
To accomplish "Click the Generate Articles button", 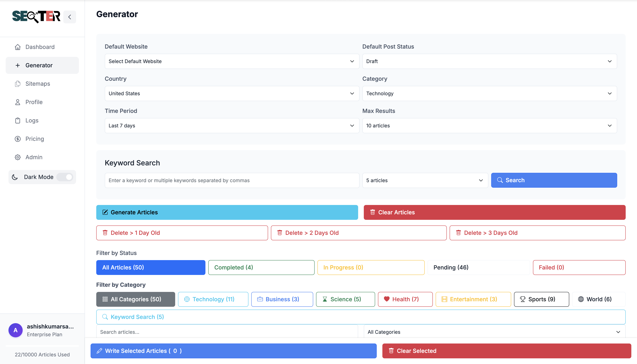I will pos(227,212).
